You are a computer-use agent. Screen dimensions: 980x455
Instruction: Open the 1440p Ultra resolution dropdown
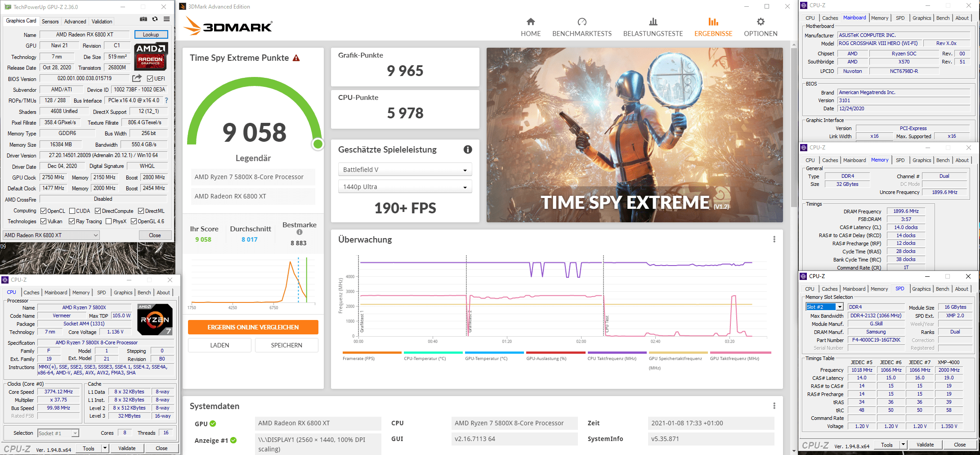[x=405, y=187]
